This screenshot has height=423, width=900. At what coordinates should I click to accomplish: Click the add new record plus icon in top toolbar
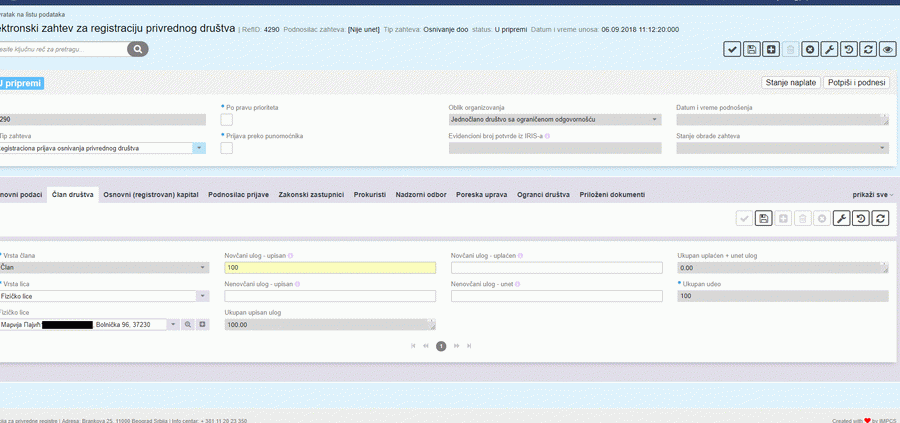[x=771, y=49]
